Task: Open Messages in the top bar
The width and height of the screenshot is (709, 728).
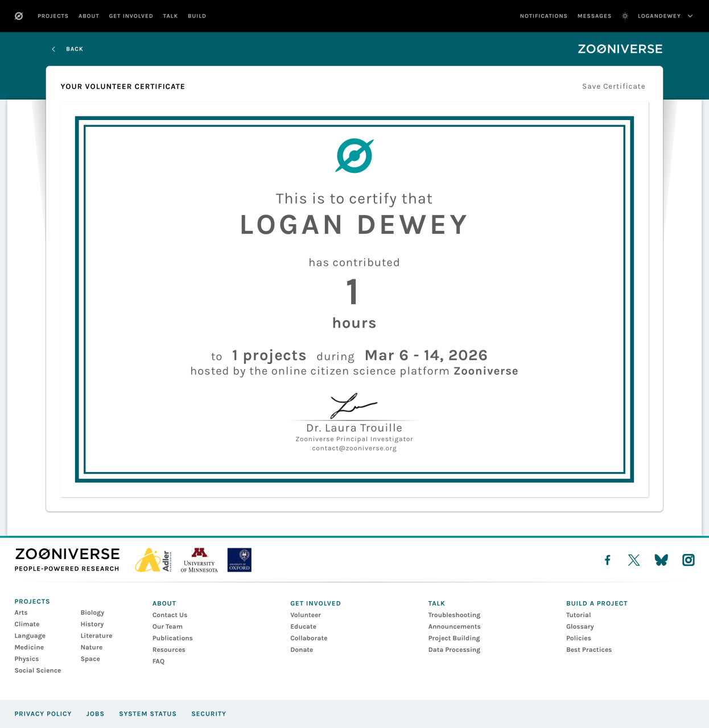Action: tap(594, 16)
